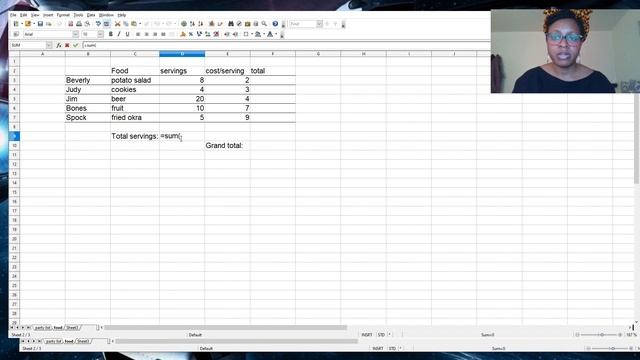Click the Sort Descending icon
The width and height of the screenshot is (640, 360).
click(x=200, y=24)
